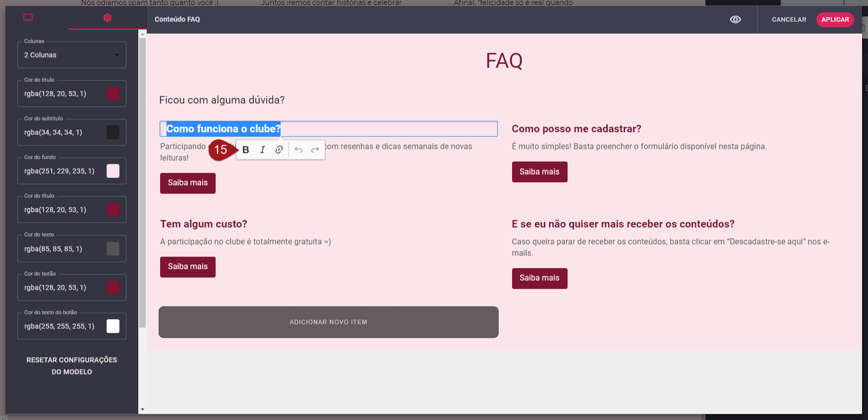The image size is (868, 420).
Task: Pick the Cor do subtítulo color swatch
Action: point(113,132)
